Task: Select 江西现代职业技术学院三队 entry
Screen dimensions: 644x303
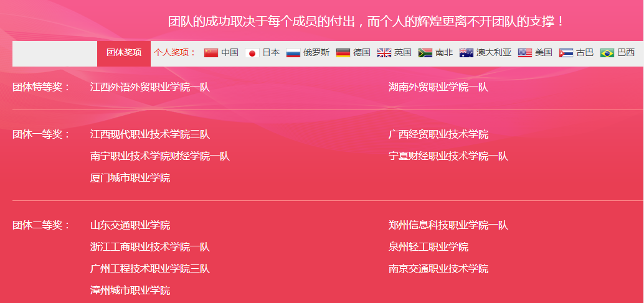Action: tap(150, 134)
